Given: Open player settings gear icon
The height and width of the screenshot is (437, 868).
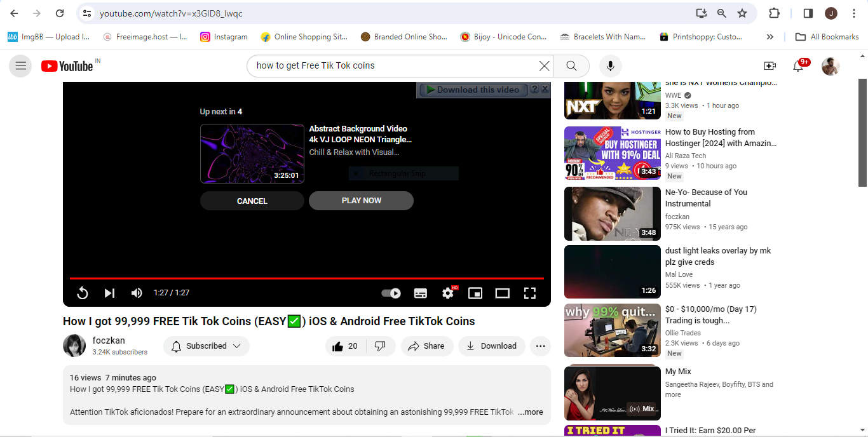Looking at the screenshot, I should click(448, 293).
